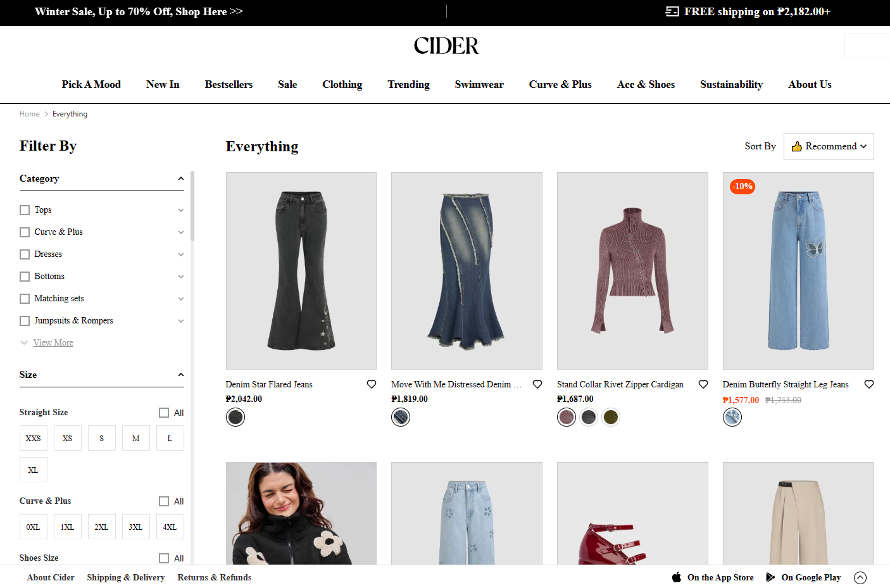
Task: Open the Swimwear menu
Action: coord(479,84)
